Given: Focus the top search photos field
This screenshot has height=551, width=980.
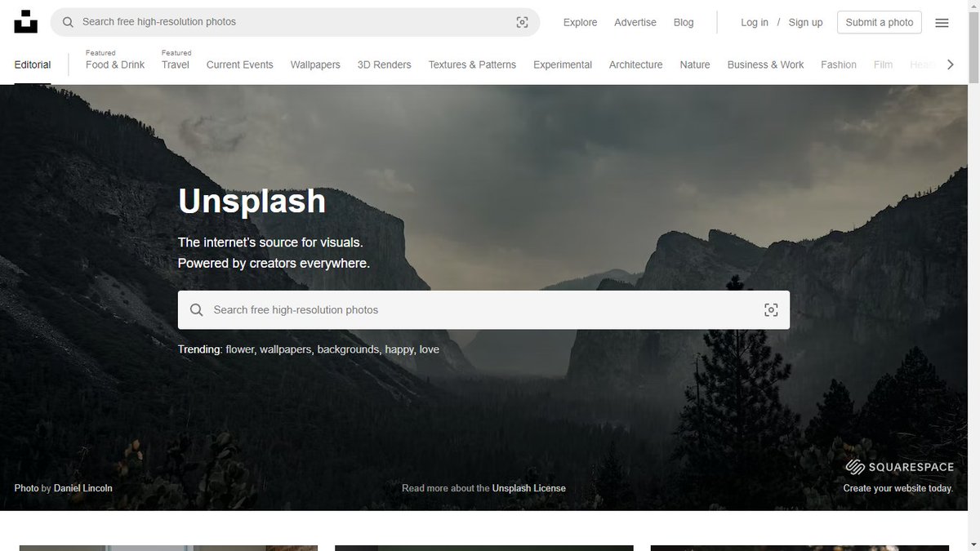Looking at the screenshot, I should click(295, 22).
